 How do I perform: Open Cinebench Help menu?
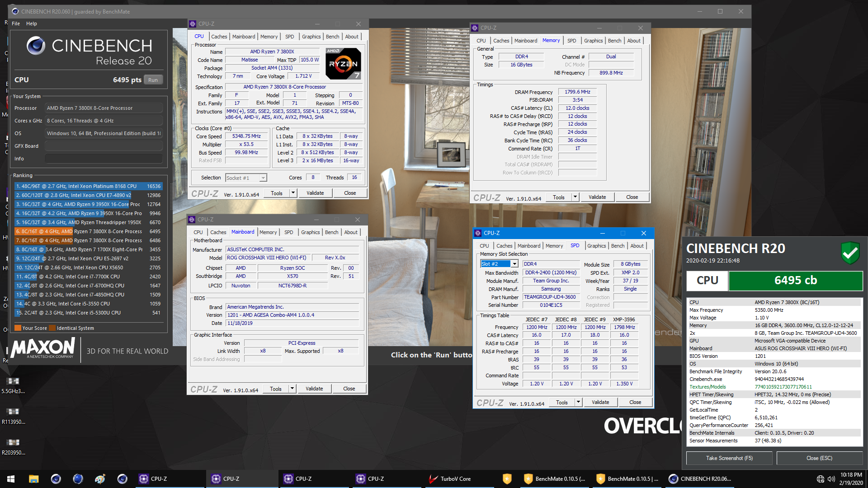[x=32, y=23]
